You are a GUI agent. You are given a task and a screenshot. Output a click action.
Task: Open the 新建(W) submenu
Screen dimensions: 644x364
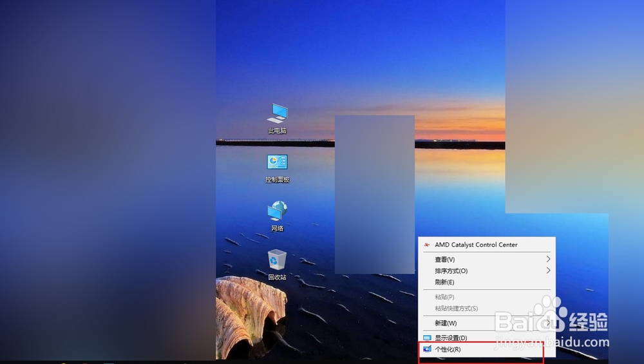pos(487,323)
